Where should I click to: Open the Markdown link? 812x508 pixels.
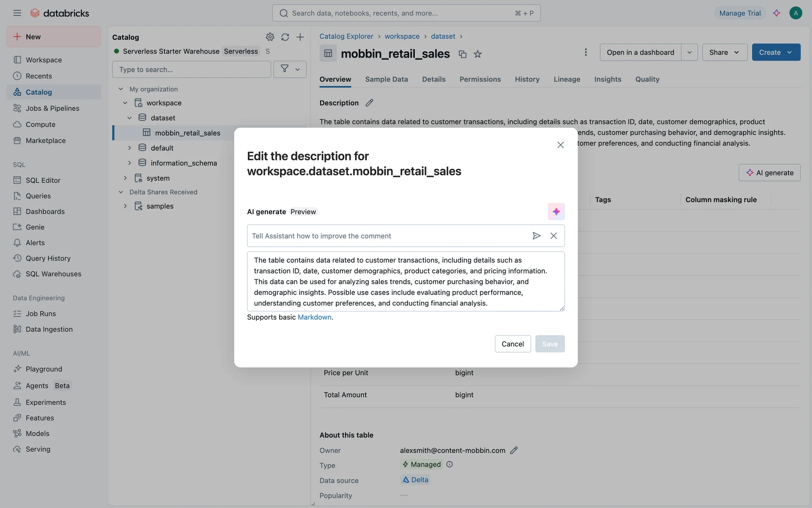(x=314, y=317)
